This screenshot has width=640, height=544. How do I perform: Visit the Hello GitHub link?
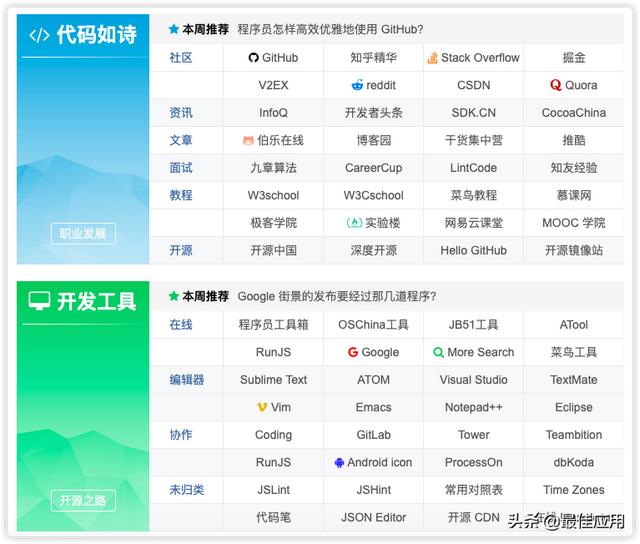click(473, 250)
